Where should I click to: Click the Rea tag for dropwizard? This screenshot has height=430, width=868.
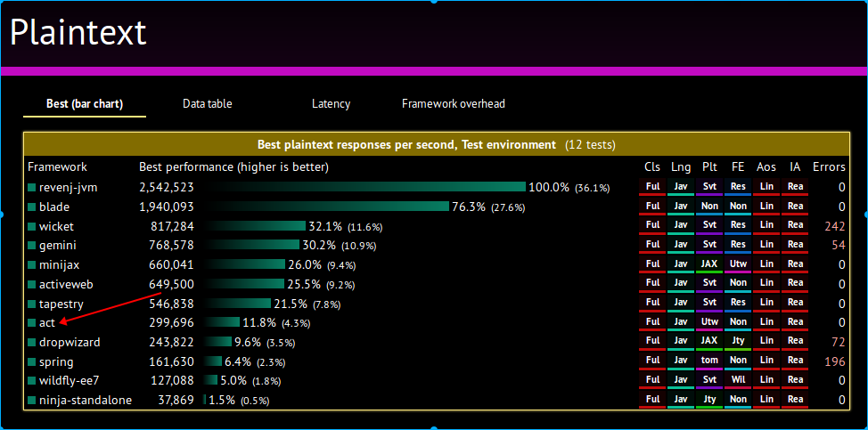click(x=795, y=342)
